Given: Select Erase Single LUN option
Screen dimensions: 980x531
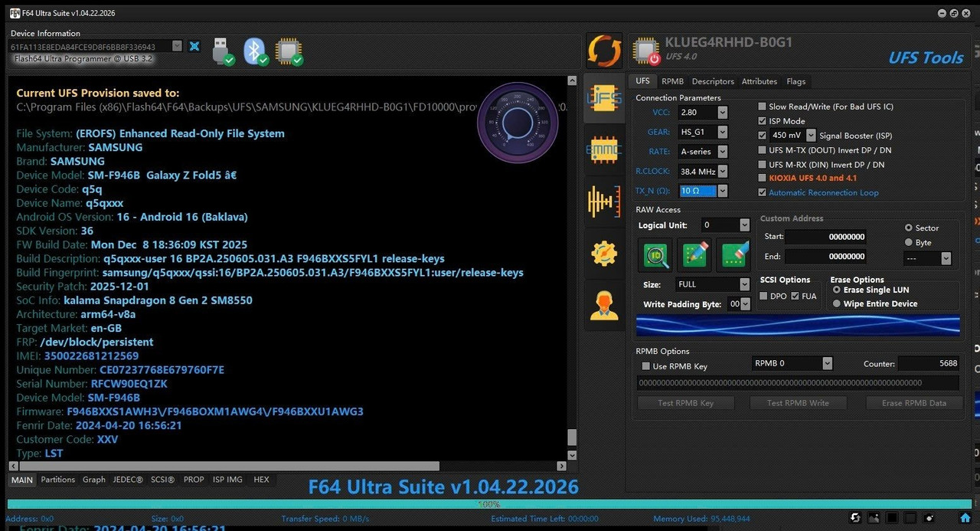Looking at the screenshot, I should (837, 290).
